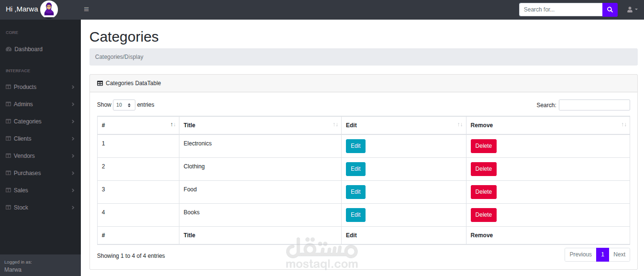
Task: Click the Books title cell
Action: point(260,215)
